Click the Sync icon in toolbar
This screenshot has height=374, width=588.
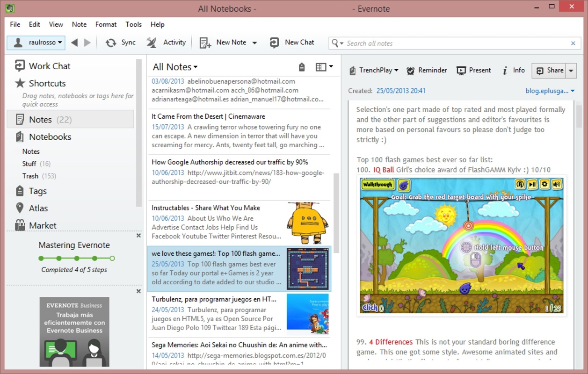point(111,43)
